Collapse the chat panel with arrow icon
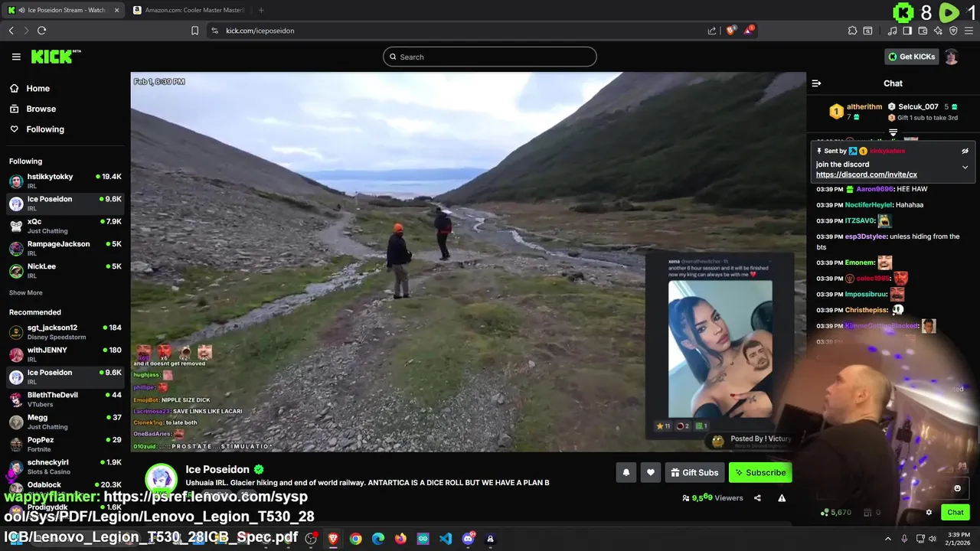The image size is (980, 551). (816, 83)
